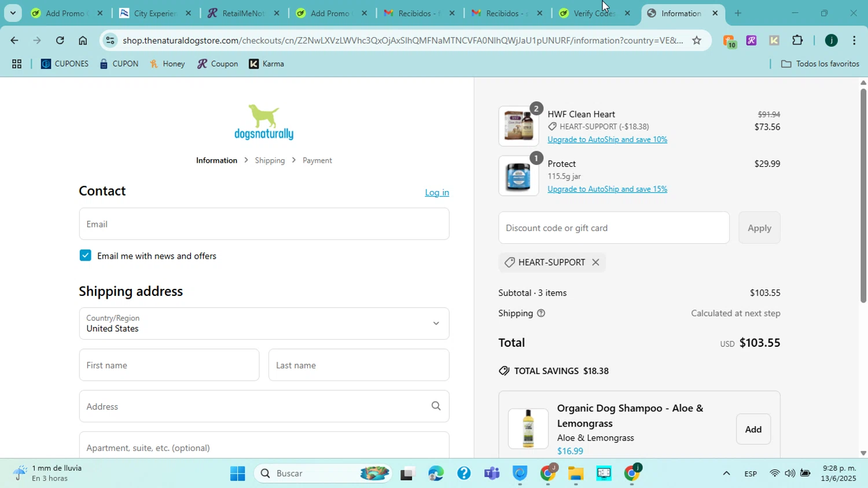Screen dimensions: 868x488
Task: Open the bookmarks apps grid icon
Action: (x=17, y=64)
